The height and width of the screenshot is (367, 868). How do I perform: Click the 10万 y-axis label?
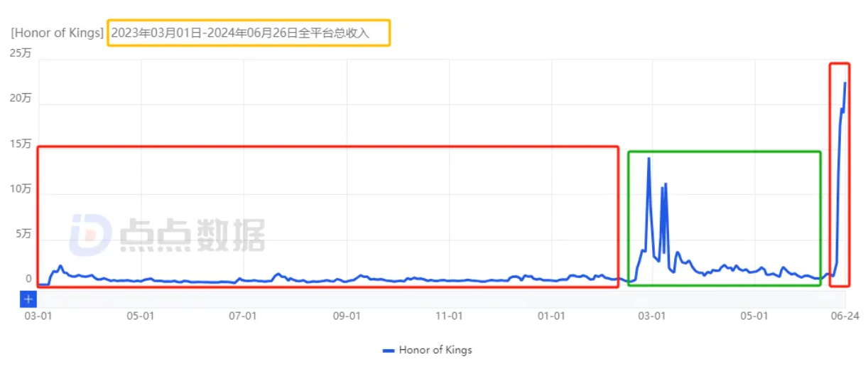tap(21, 188)
